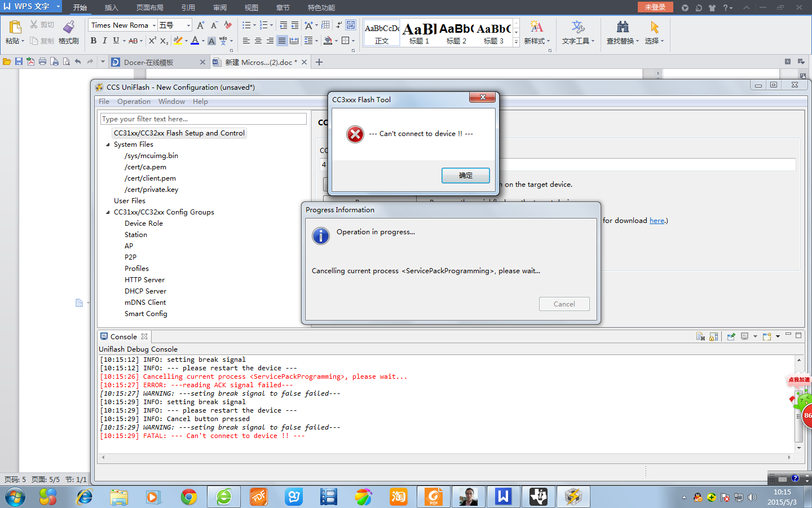Expand the Open Console dropdown arrow

point(778,336)
